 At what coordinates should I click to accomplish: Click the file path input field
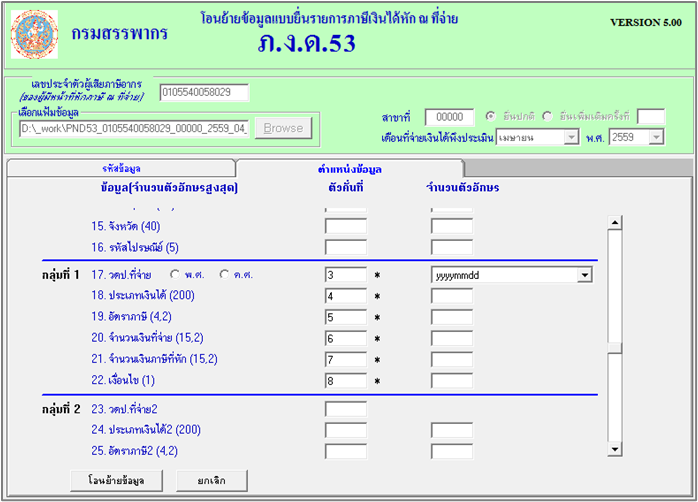click(134, 129)
